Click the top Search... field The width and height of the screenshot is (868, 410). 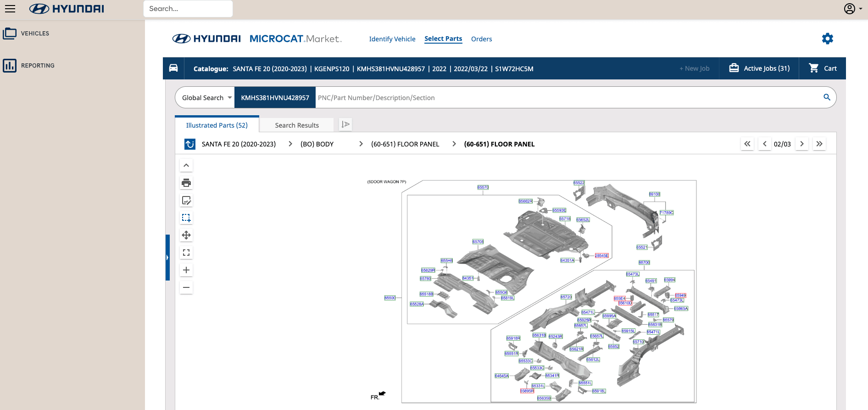188,9
